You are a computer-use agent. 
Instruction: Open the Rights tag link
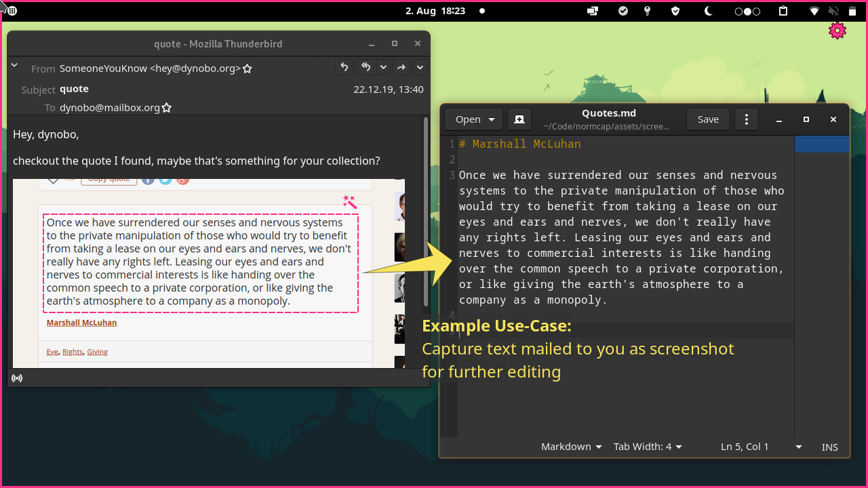pyautogui.click(x=73, y=352)
